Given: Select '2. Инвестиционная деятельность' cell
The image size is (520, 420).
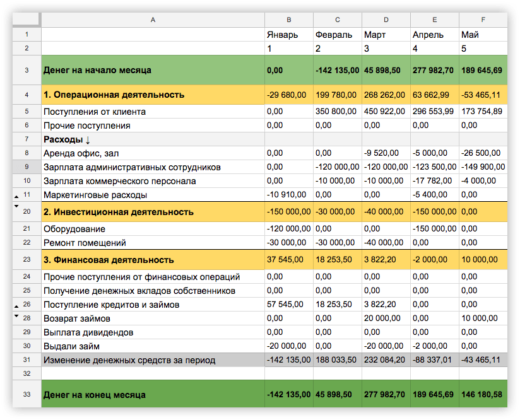Looking at the screenshot, I should tap(153, 212).
